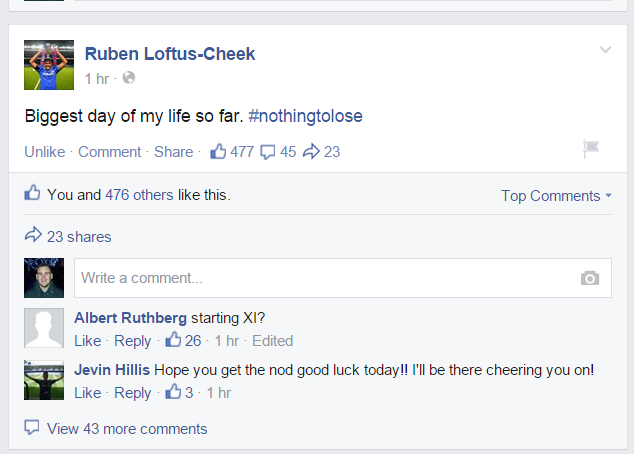Click the share arrow icon showing 23
The height and width of the screenshot is (454, 634).
tap(310, 151)
